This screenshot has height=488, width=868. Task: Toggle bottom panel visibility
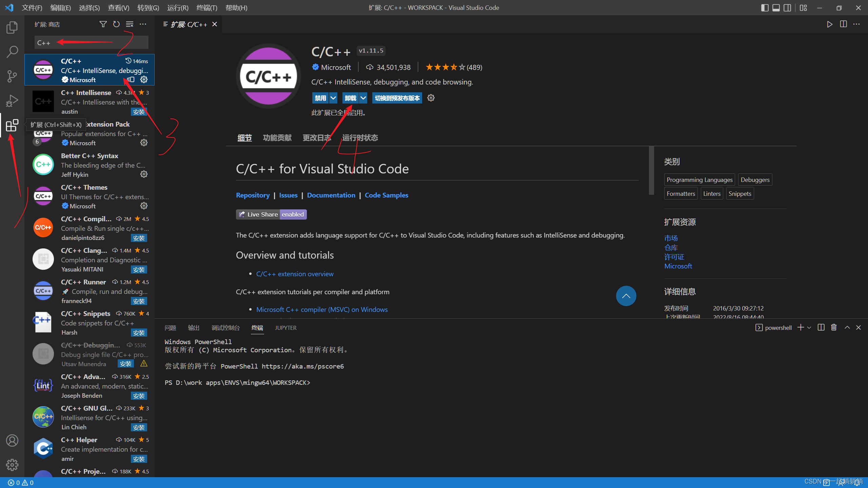pyautogui.click(x=776, y=7)
